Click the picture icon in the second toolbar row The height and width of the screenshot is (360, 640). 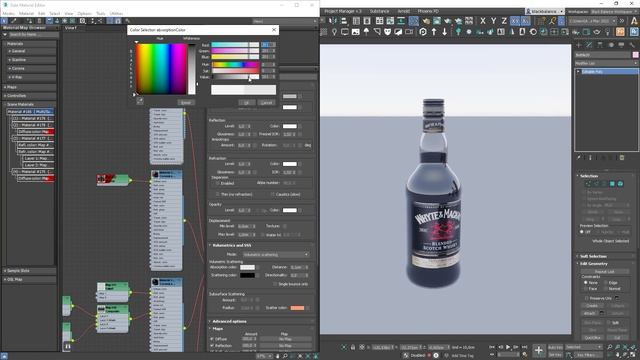[356, 31]
